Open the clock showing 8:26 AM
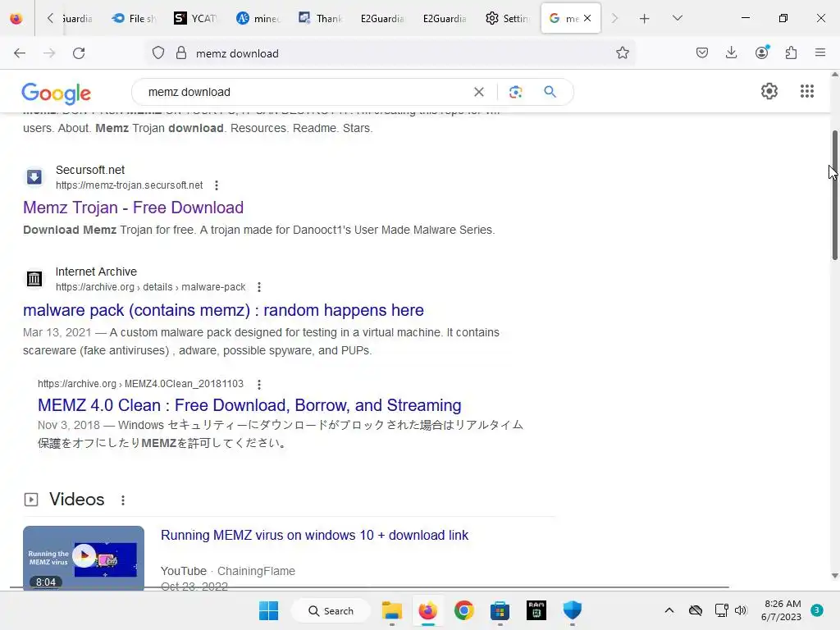This screenshot has height=630, width=840. [782, 610]
